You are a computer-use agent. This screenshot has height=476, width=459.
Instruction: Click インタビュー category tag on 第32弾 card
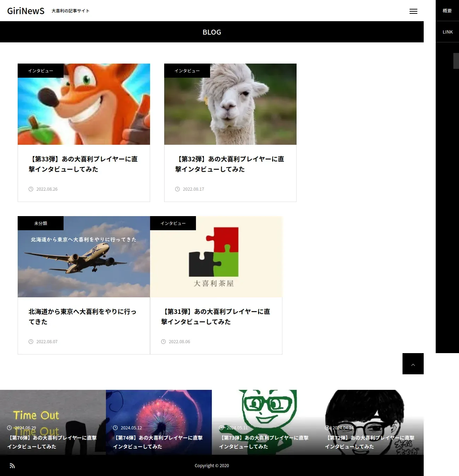pyautogui.click(x=187, y=71)
